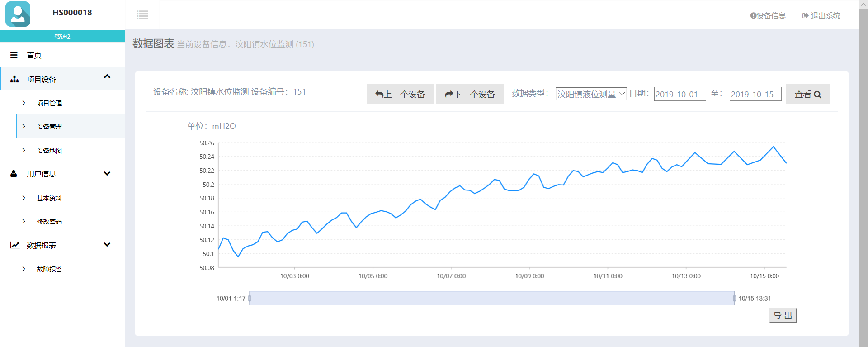Open 设备地图 menu item
The height and width of the screenshot is (347, 868).
49,151
